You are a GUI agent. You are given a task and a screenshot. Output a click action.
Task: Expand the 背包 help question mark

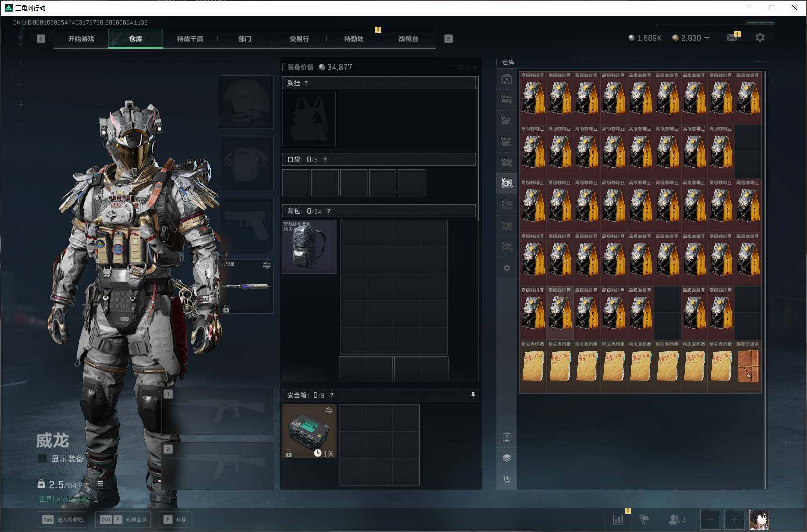pos(329,211)
